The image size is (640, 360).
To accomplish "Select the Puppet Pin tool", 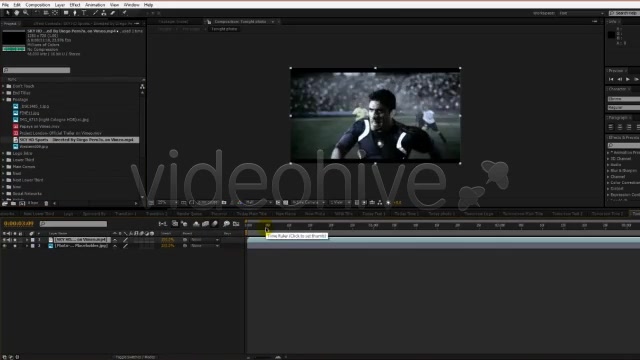I will 124,13.
